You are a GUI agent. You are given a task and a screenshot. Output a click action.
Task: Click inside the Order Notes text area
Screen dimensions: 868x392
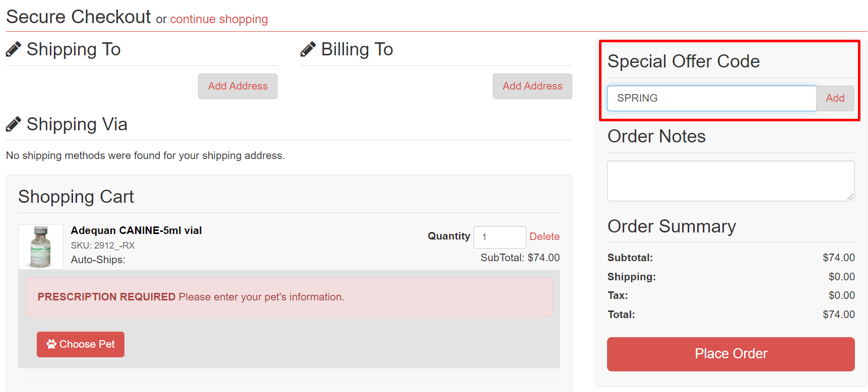(x=731, y=181)
